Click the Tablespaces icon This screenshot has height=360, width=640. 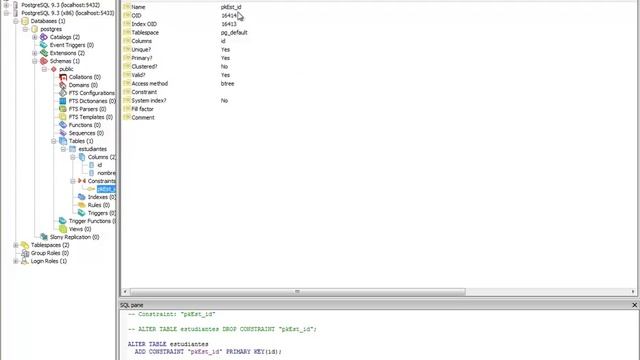[25, 245]
